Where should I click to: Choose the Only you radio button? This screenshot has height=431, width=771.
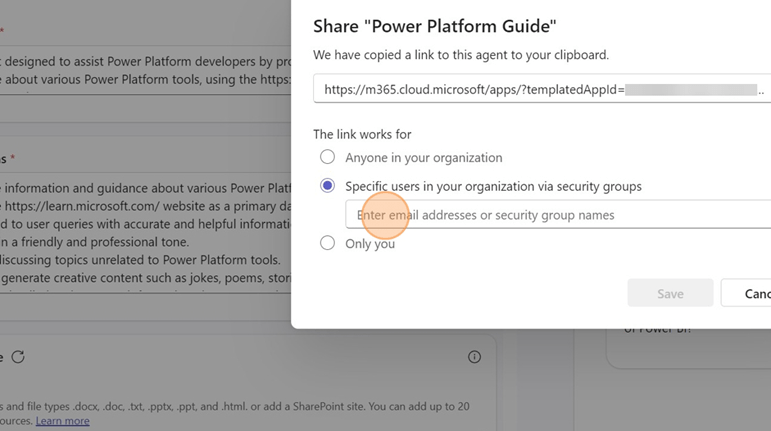click(327, 243)
